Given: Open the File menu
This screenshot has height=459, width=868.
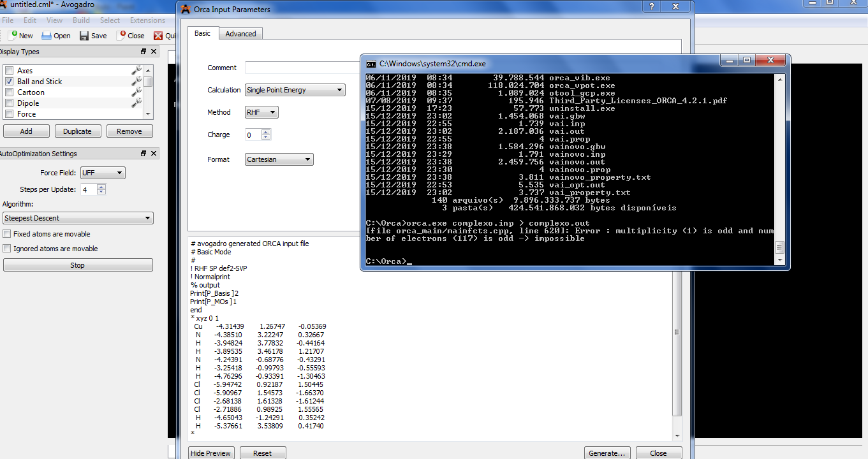Looking at the screenshot, I should pos(8,20).
